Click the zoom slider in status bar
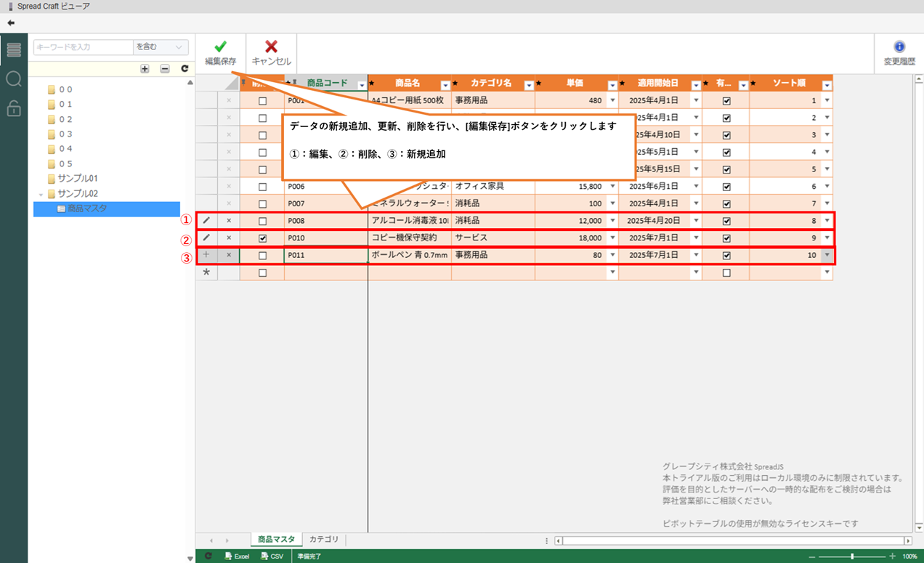Screen dimensions: 924x563 [852, 556]
